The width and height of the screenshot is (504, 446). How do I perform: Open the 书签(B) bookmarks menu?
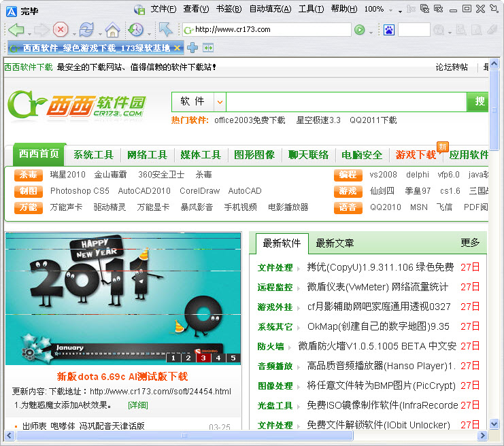click(x=228, y=9)
